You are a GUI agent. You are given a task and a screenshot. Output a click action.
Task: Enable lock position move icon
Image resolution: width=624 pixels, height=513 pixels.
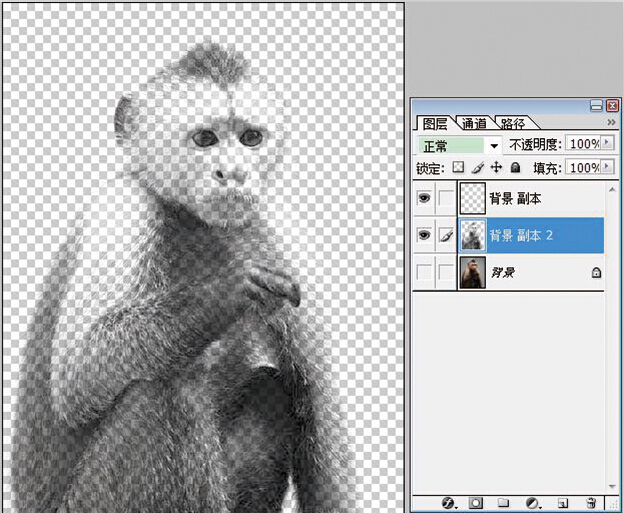click(x=496, y=168)
